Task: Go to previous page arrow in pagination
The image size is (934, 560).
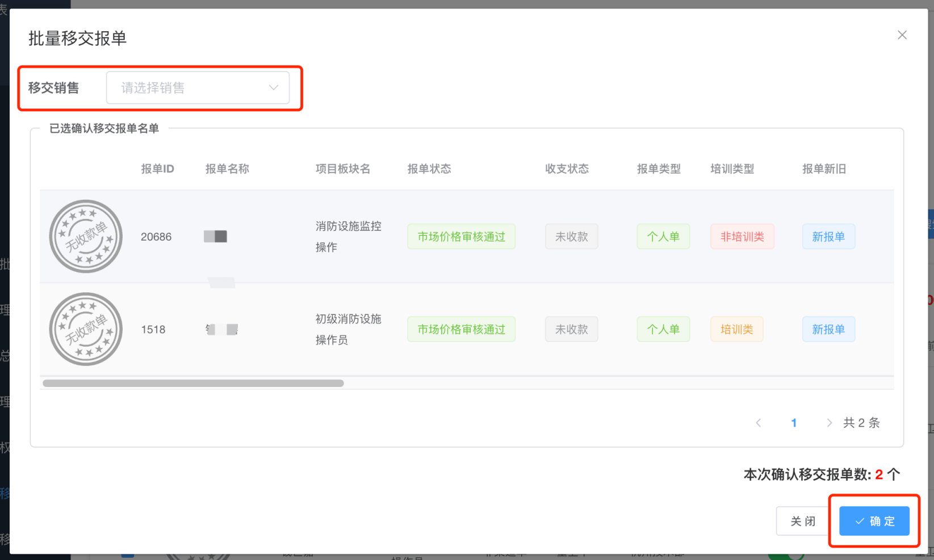Action: (x=759, y=423)
